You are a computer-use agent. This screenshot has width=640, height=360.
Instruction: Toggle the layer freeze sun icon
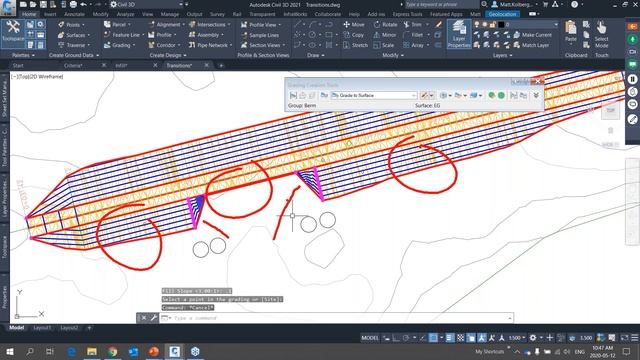coord(484,24)
